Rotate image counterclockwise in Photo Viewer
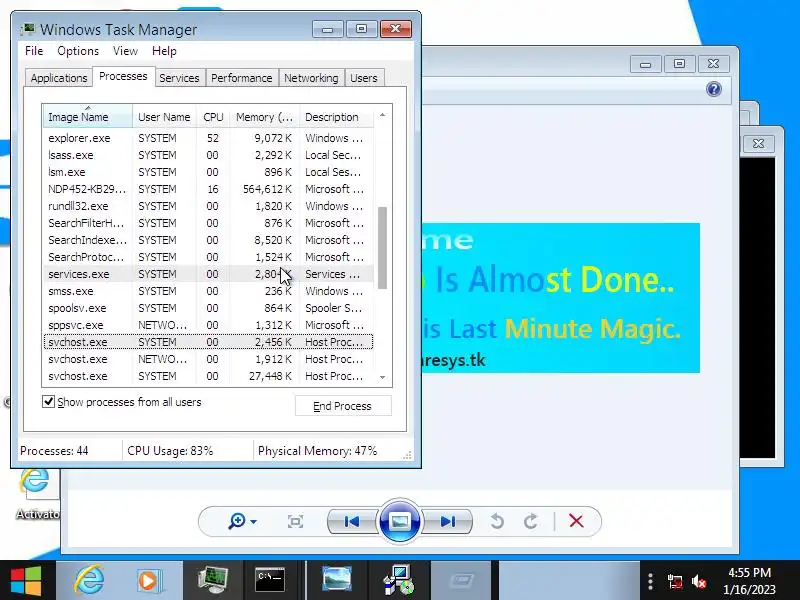The height and width of the screenshot is (600, 800). pos(497,521)
